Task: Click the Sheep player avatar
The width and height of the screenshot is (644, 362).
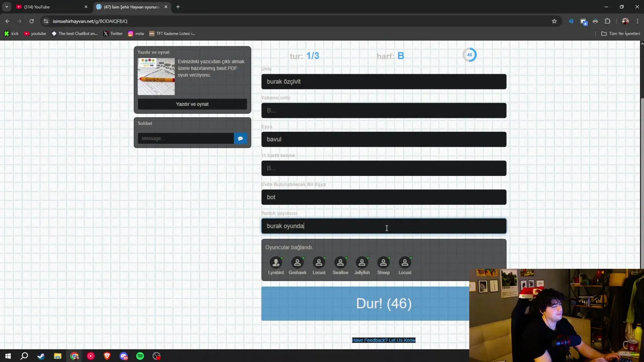Action: [383, 262]
